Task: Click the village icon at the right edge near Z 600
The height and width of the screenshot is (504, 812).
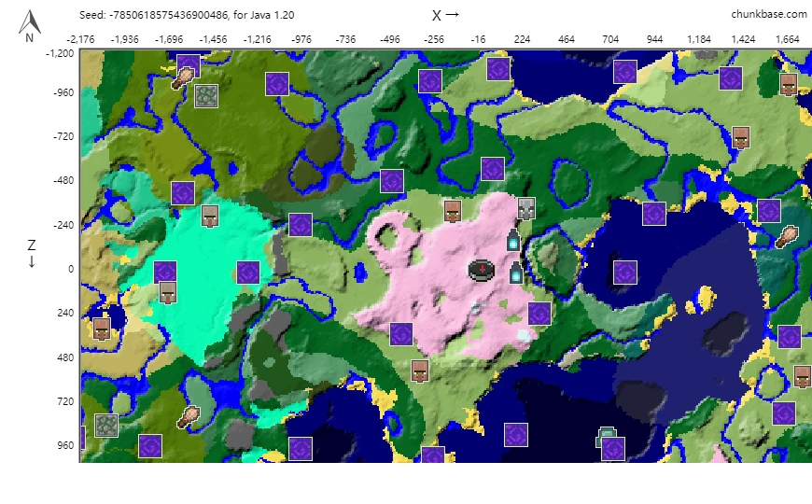Action: [x=802, y=376]
